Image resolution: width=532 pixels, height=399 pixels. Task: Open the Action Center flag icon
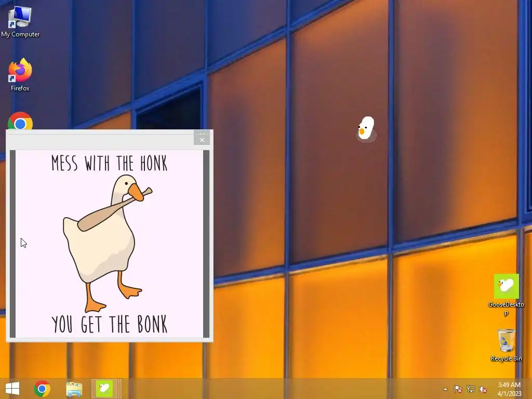pos(458,389)
